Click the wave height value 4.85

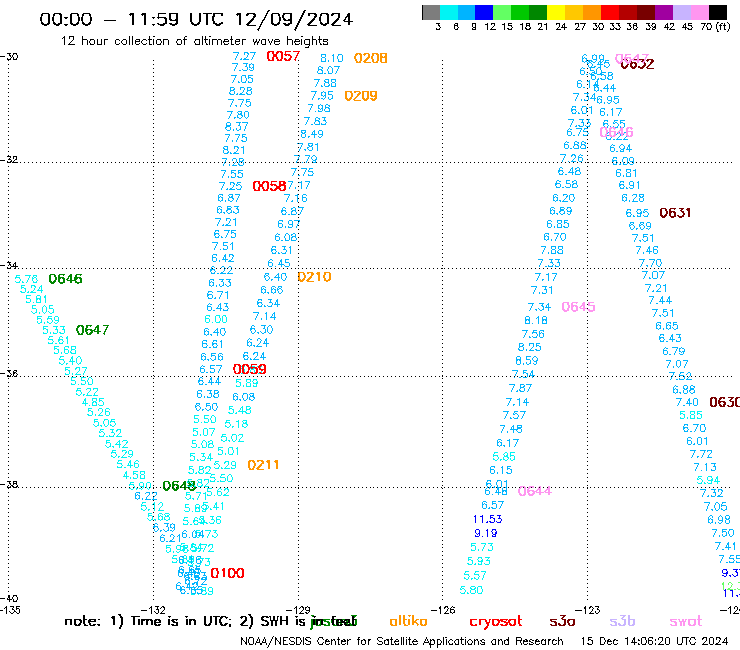click(93, 402)
